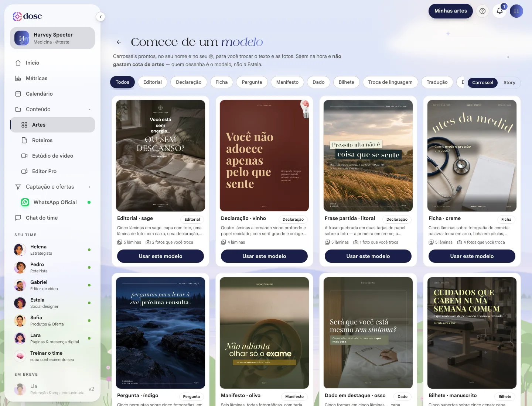532x406 pixels.
Task: Go back using the arrow beside the title
Action: pos(119,42)
